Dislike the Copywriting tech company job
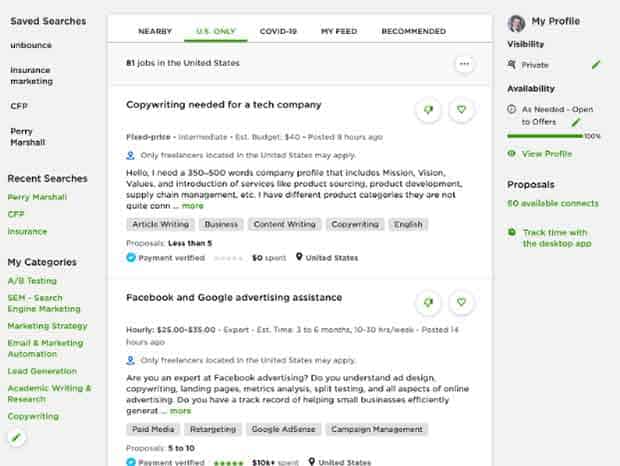Viewport: 620px width, 466px height. (428, 109)
